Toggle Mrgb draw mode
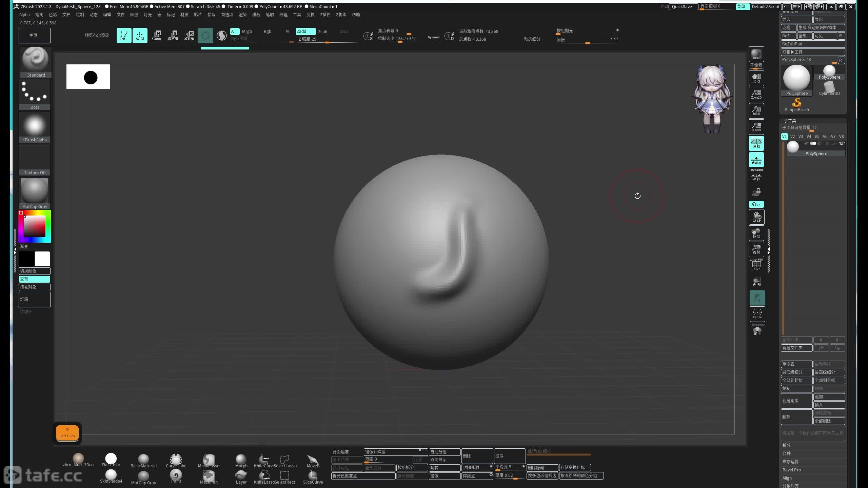Viewport: 868px width, 488px height. pyautogui.click(x=247, y=31)
